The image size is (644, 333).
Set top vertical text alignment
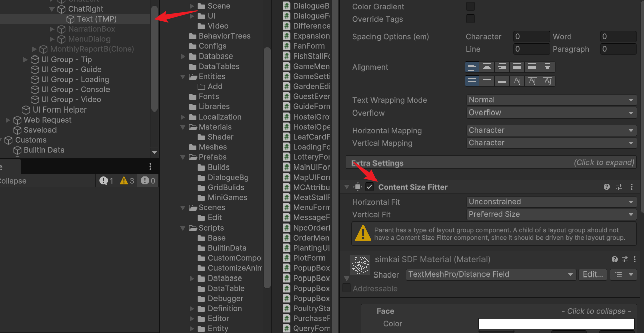[472, 81]
